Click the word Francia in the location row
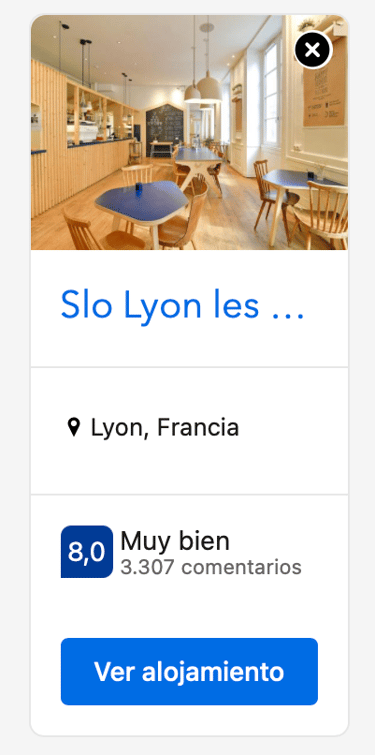 (x=198, y=427)
